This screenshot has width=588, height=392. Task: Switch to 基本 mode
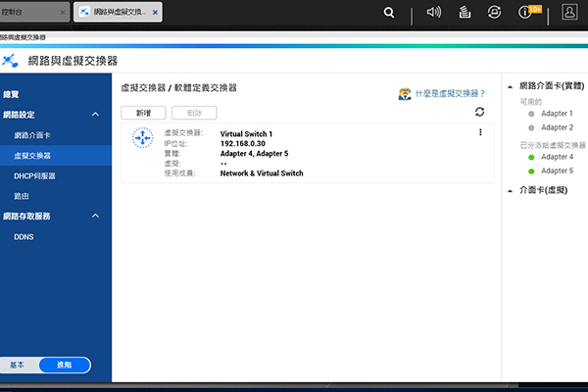coord(17,365)
